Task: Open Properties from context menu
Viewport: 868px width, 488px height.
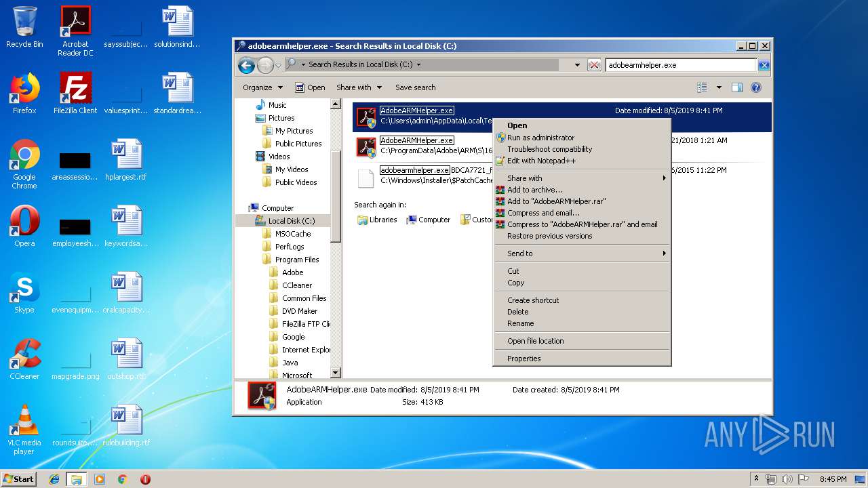Action: [x=582, y=359]
